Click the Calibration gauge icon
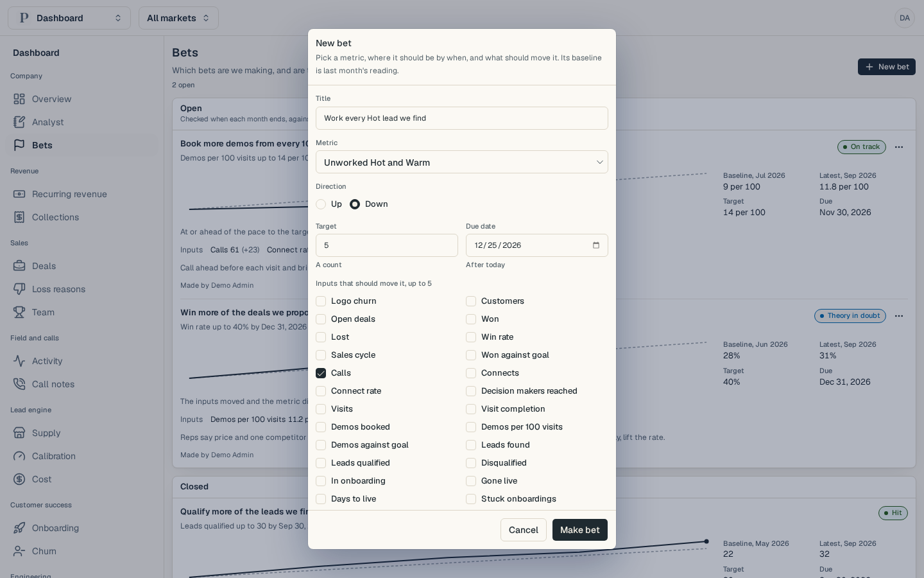The height and width of the screenshot is (578, 924). (x=19, y=456)
